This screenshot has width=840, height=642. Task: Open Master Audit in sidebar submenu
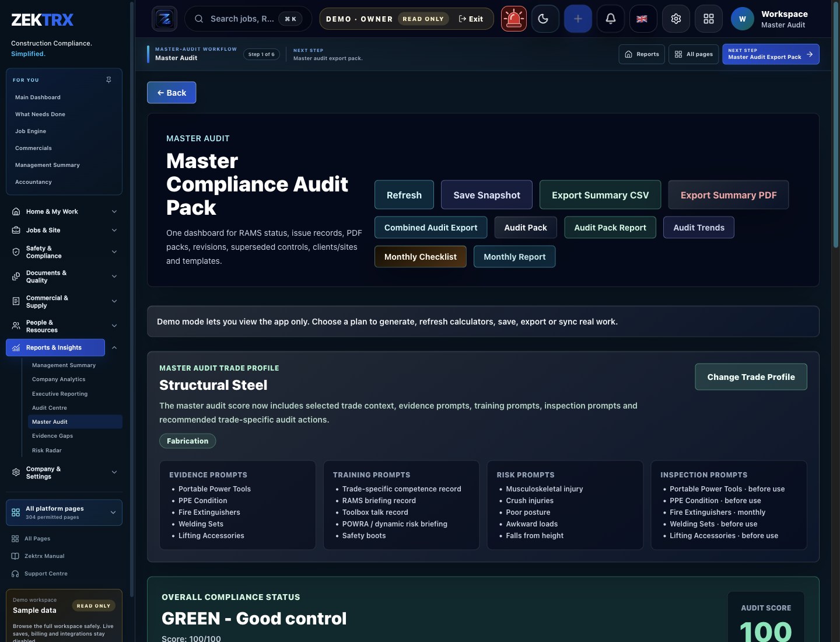click(x=75, y=422)
